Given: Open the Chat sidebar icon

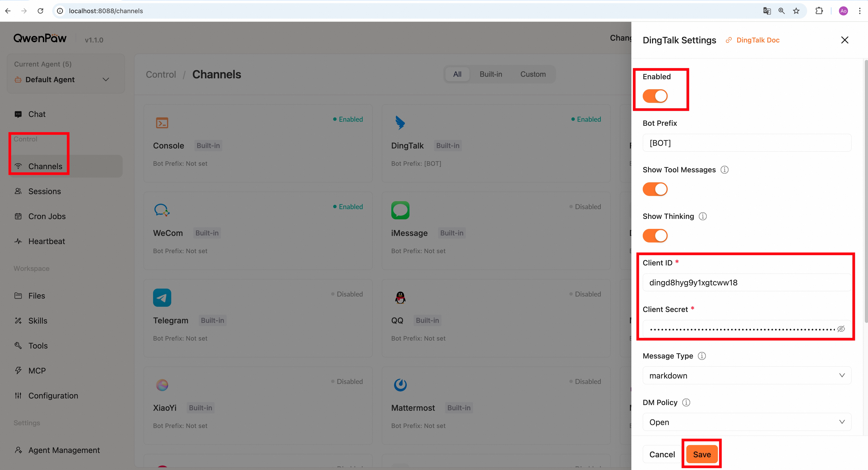Looking at the screenshot, I should tap(18, 114).
